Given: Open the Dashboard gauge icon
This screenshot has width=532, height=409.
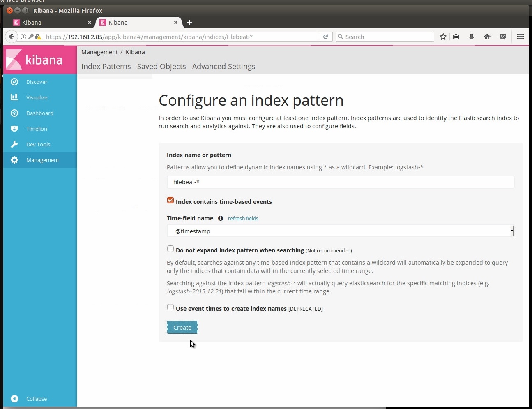Looking at the screenshot, I should click(x=14, y=113).
